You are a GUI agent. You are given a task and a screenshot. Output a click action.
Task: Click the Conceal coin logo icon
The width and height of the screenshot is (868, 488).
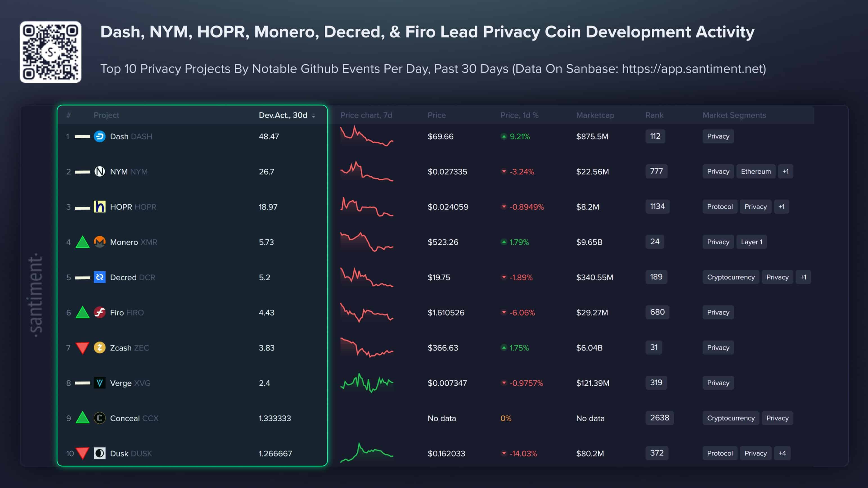tap(99, 418)
